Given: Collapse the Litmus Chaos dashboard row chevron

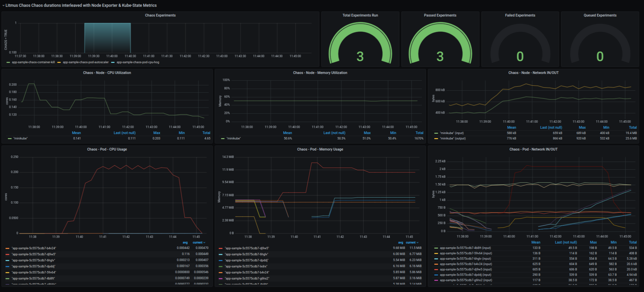Looking at the screenshot, I should (3, 5).
